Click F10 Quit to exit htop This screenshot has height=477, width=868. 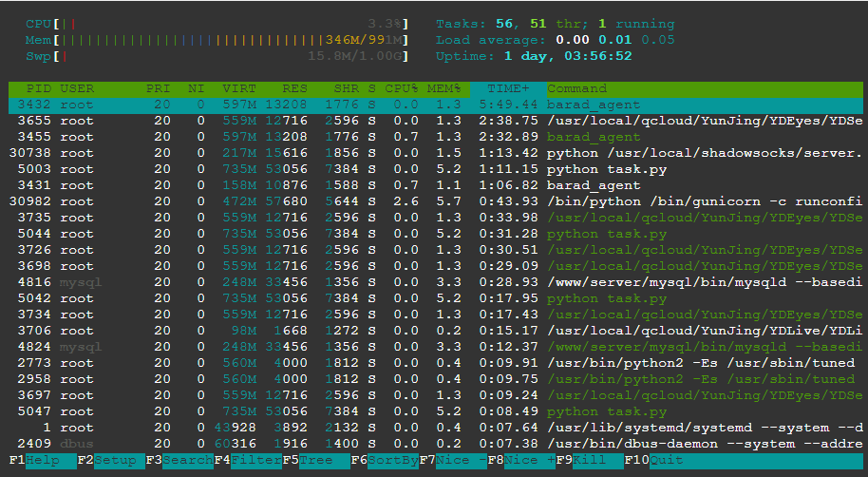(x=653, y=461)
